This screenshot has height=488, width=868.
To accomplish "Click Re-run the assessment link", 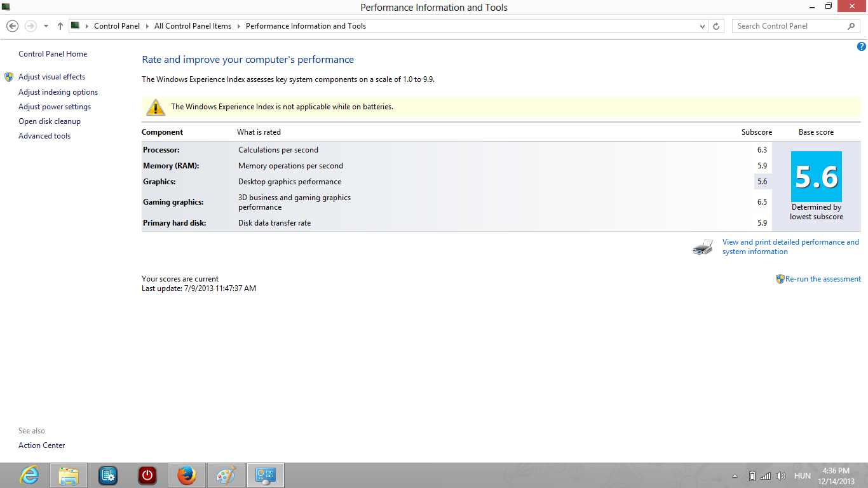I will coord(823,279).
